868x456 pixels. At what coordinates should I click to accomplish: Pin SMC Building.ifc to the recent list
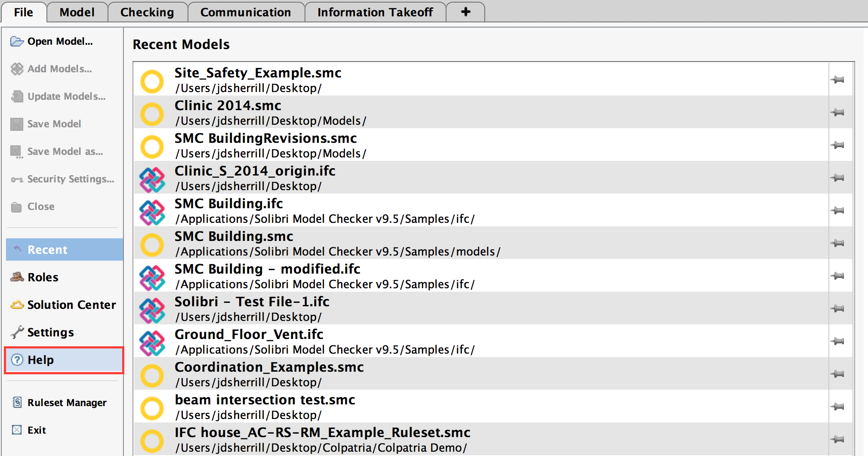(837, 210)
